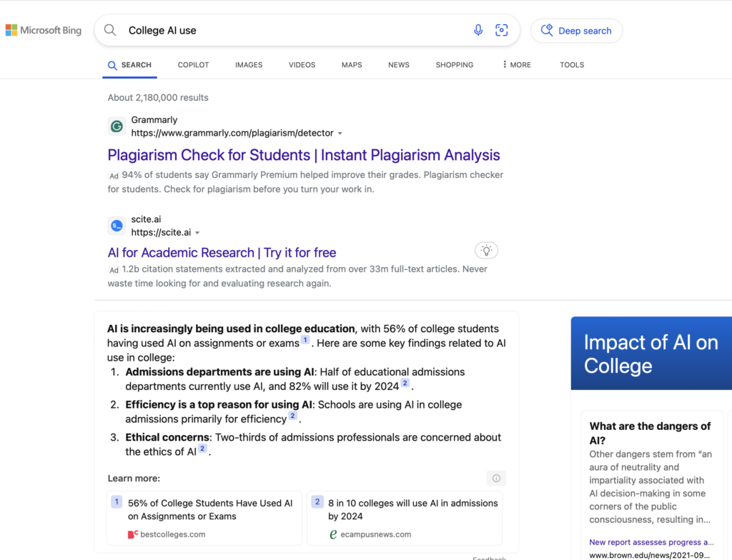
Task: Click the Deep search button
Action: point(577,31)
